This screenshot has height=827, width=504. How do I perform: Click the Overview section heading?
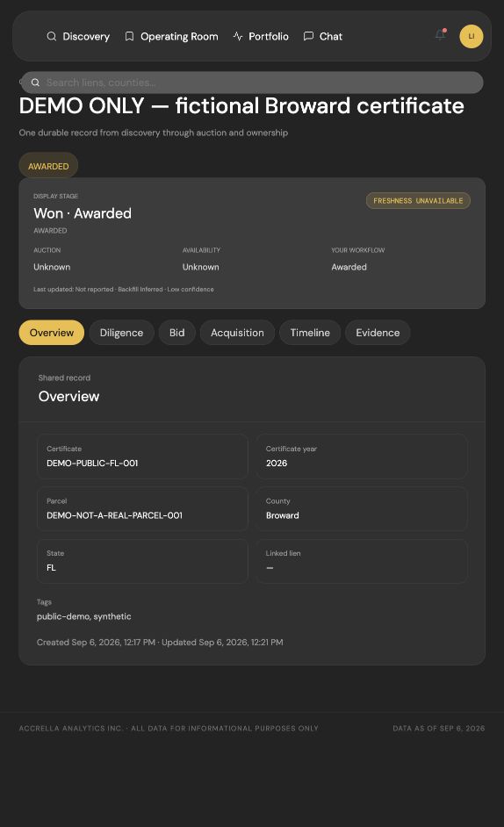point(68,396)
